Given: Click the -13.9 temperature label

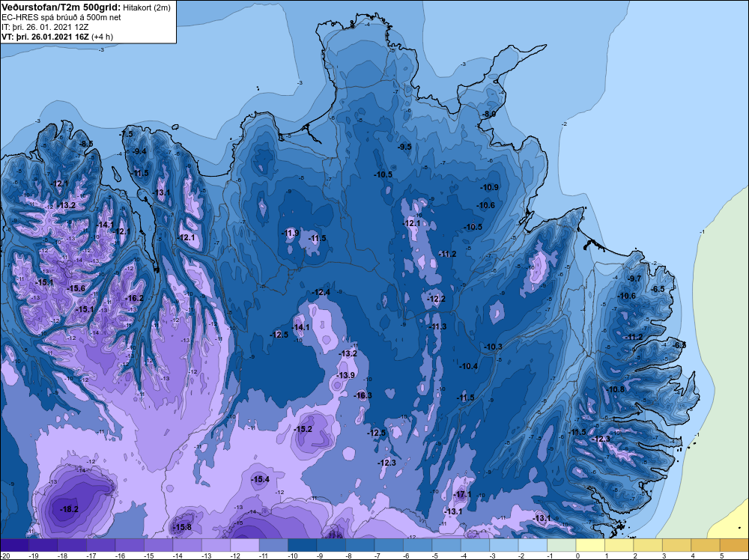Looking at the screenshot, I should (345, 375).
